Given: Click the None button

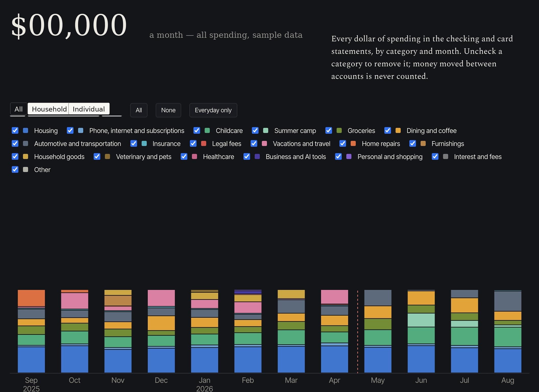Looking at the screenshot, I should [168, 110].
